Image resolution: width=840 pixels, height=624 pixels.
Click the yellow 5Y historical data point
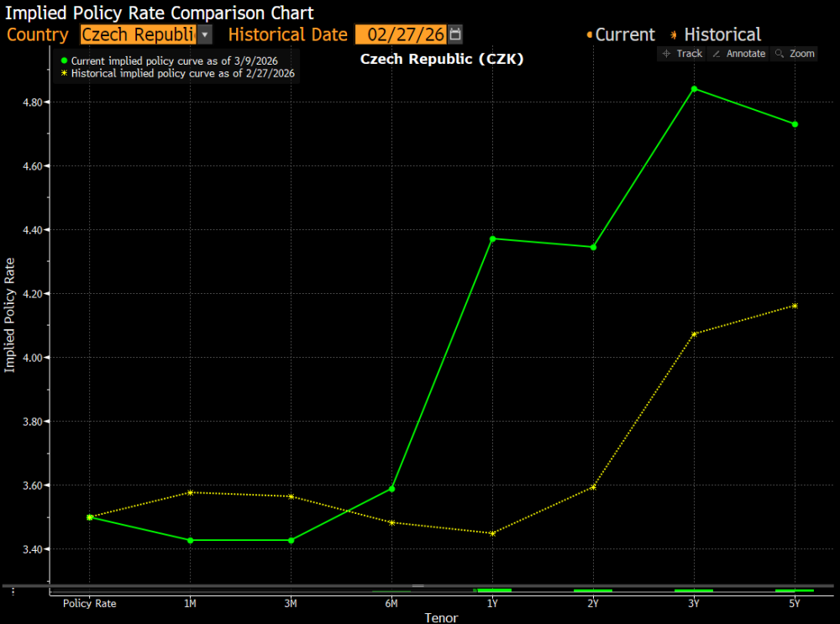tap(795, 306)
